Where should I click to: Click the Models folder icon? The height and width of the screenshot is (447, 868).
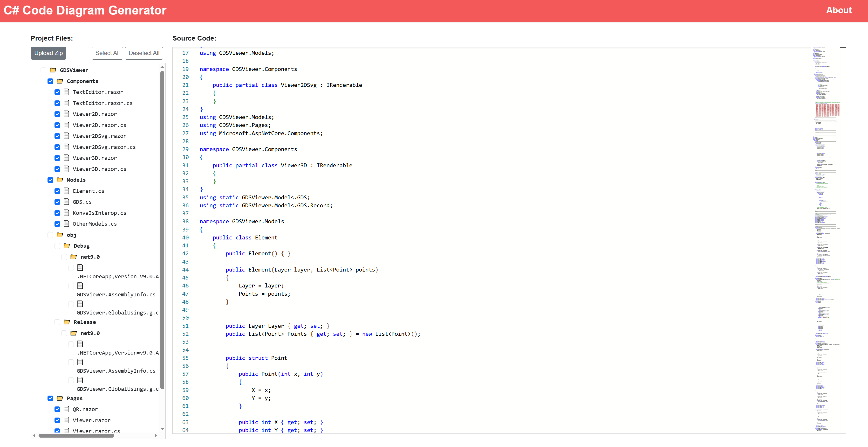click(60, 180)
